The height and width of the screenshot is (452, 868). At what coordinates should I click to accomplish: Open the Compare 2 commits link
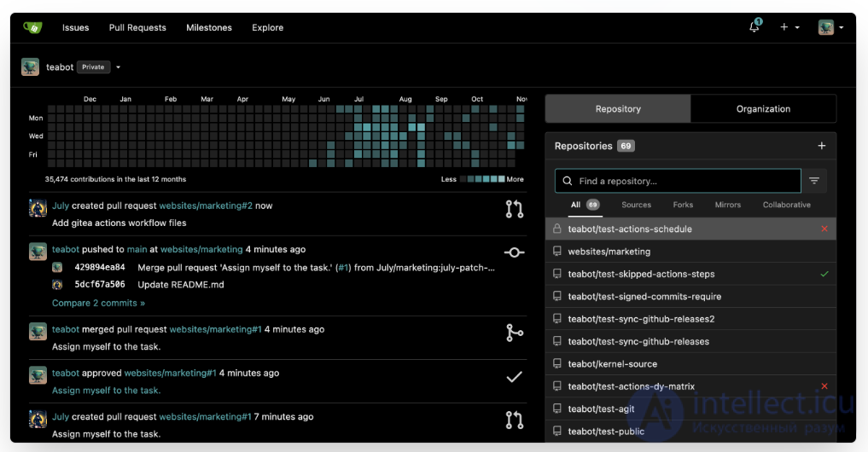[x=98, y=303]
